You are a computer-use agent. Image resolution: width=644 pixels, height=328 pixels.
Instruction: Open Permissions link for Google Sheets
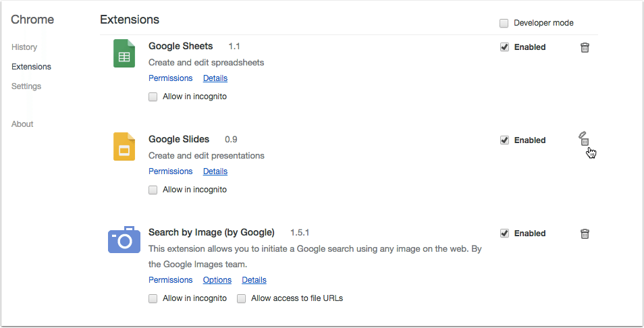tap(170, 78)
